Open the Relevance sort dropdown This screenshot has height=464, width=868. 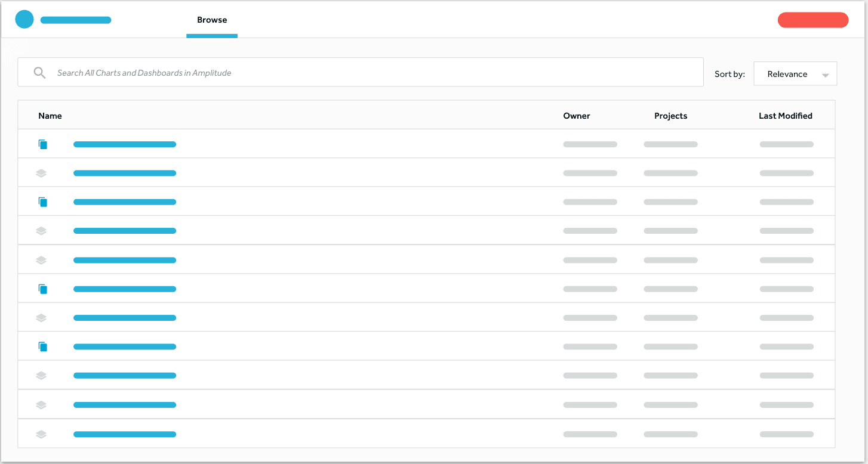pos(795,73)
